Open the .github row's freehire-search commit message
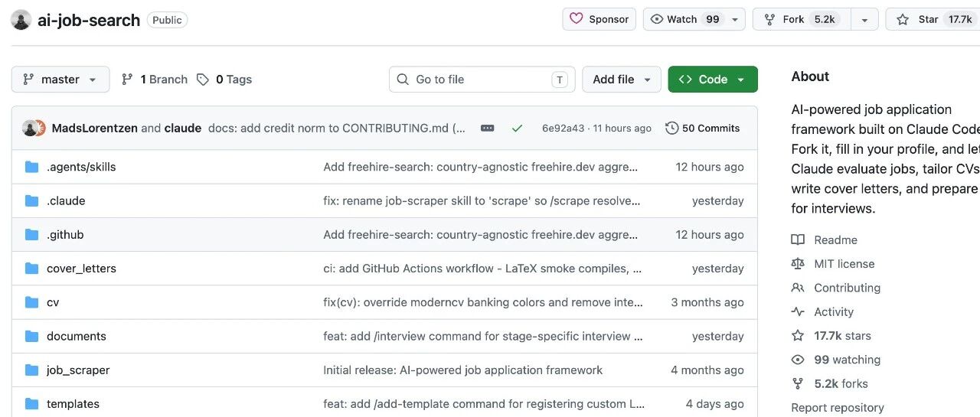Viewport: 980px width, 417px height. pyautogui.click(x=481, y=234)
